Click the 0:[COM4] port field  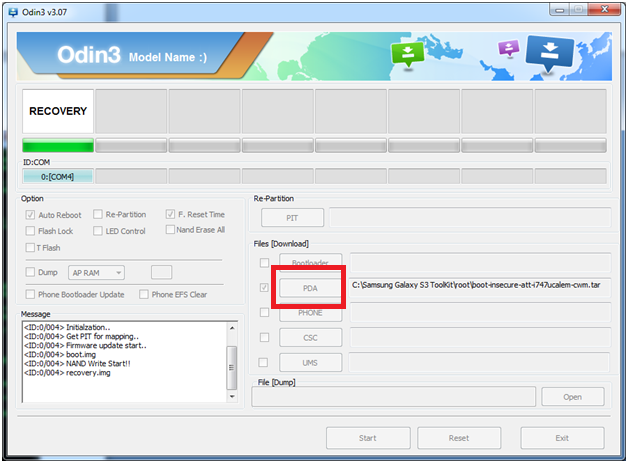pyautogui.click(x=58, y=177)
